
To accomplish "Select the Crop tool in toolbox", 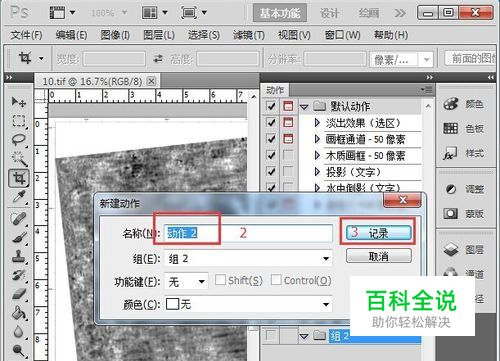I will click(x=19, y=178).
